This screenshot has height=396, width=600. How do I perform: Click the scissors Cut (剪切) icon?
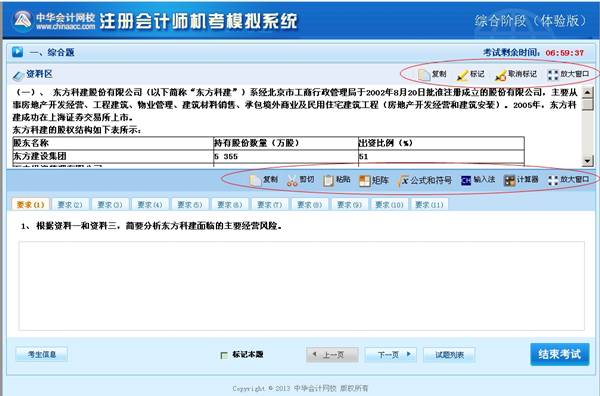point(292,180)
